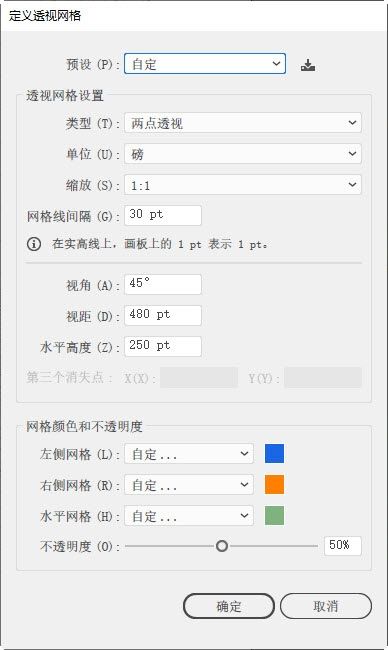Open the 单位 units dropdown
The height and width of the screenshot is (650, 388).
click(x=243, y=154)
